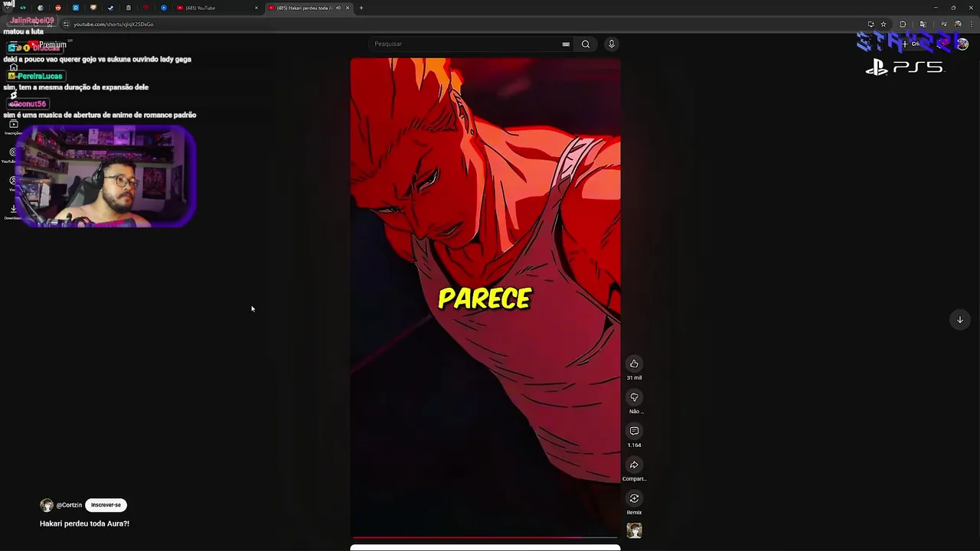Open a new browser tab
The height and width of the screenshot is (551, 980).
(361, 8)
